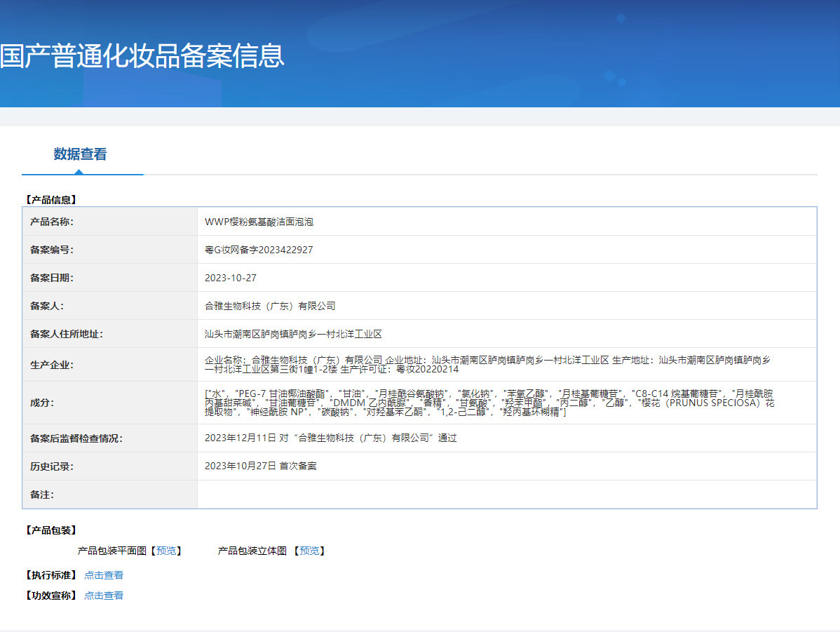The width and height of the screenshot is (840, 632).
Task: Click the ingredient list in the 成分 row
Action: pyautogui.click(x=489, y=403)
